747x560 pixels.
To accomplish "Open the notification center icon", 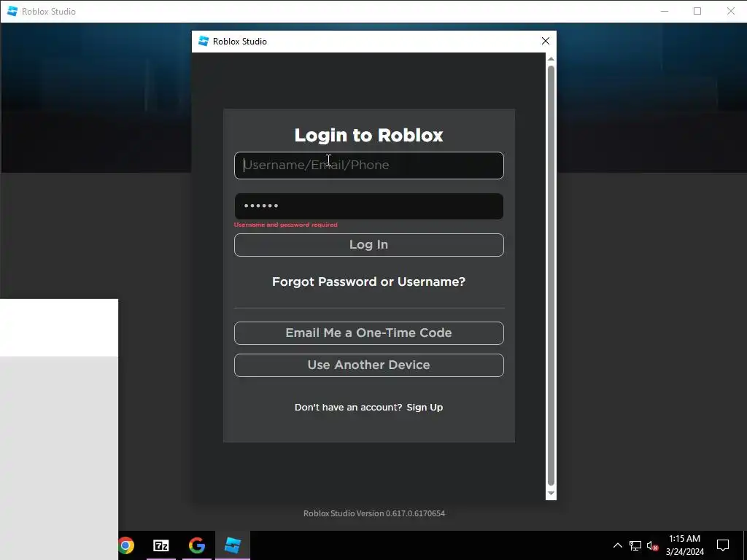I will point(723,545).
